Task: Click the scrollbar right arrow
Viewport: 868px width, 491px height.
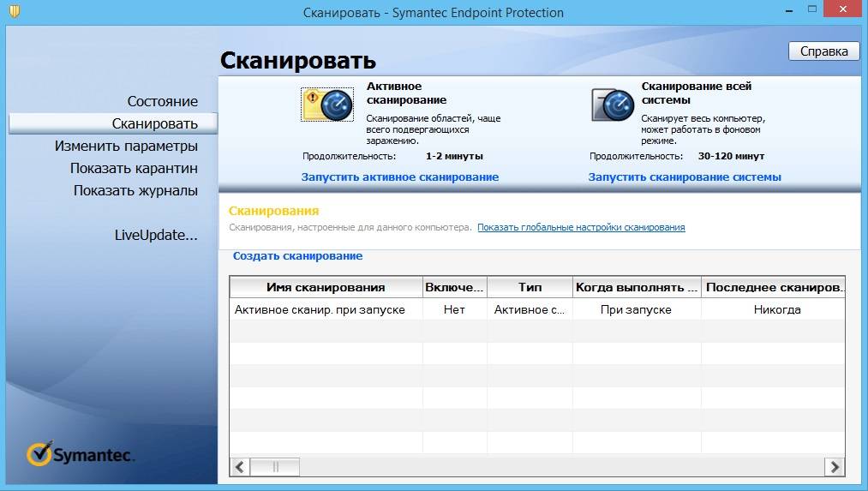Action: click(x=835, y=467)
